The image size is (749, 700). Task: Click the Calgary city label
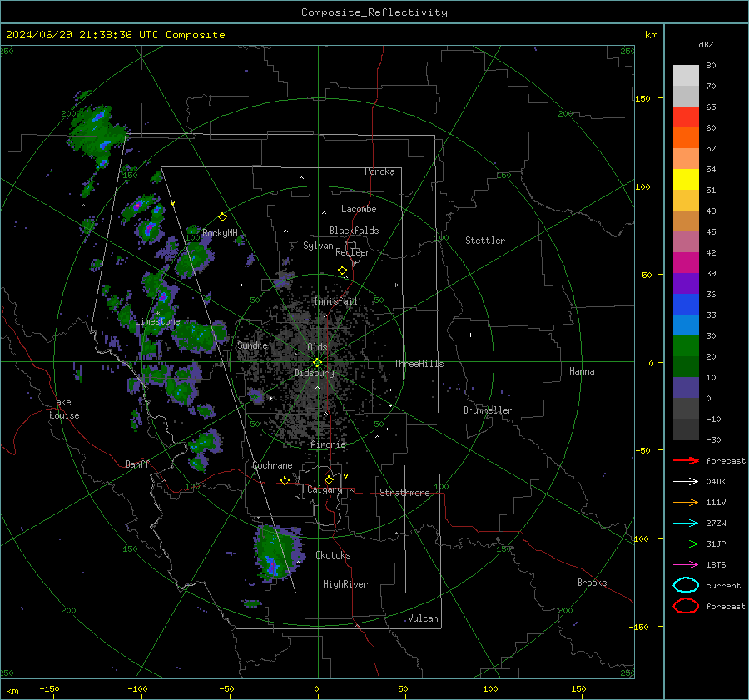(x=325, y=489)
